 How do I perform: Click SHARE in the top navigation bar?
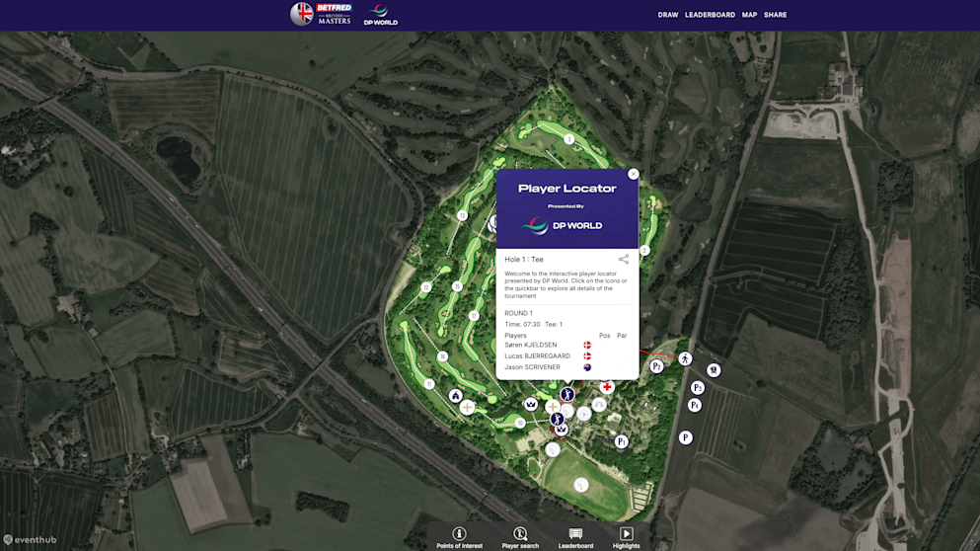[775, 15]
